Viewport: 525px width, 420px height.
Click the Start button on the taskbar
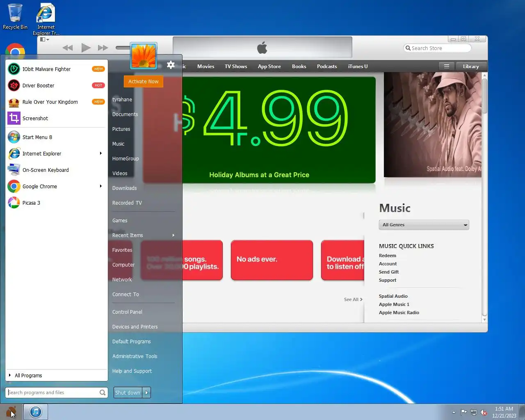click(x=11, y=412)
